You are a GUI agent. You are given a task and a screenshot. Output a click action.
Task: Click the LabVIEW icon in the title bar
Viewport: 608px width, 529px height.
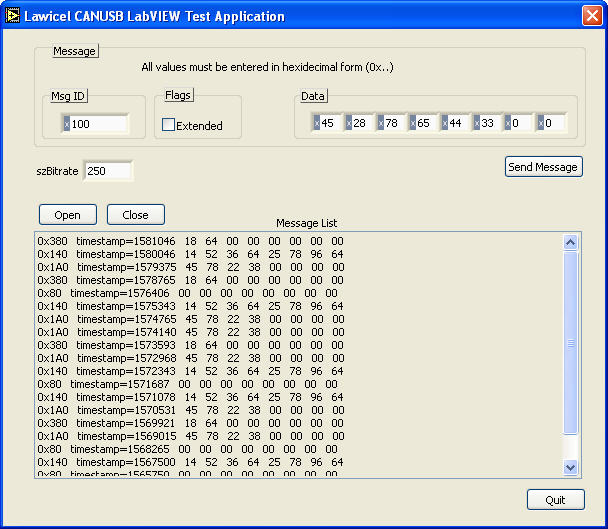[x=14, y=16]
